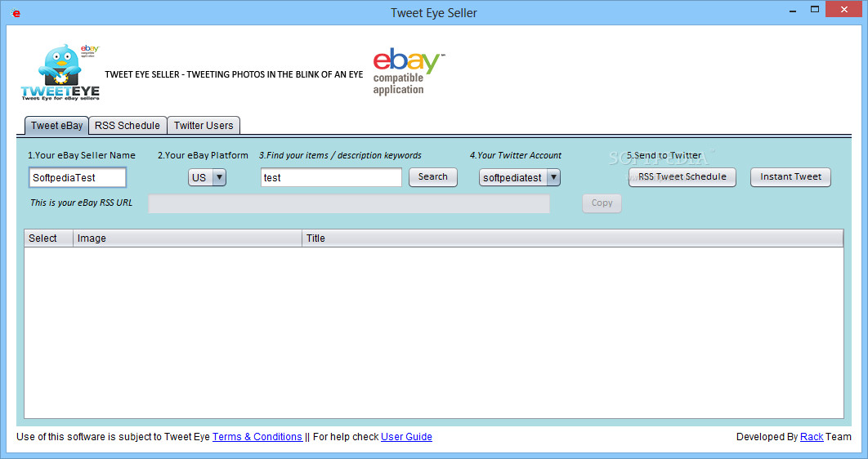Maximize the Tweet Eye Seller window
868x459 pixels.
click(814, 10)
